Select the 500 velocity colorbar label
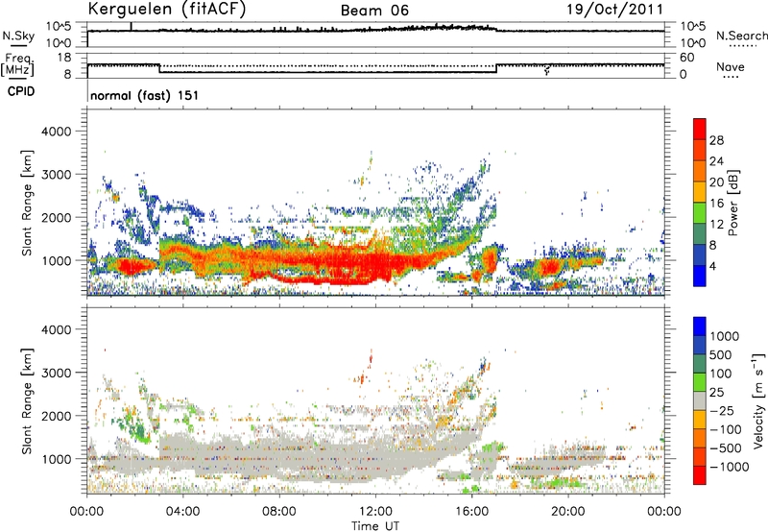Screen dimensions: 768x532 [721, 355]
